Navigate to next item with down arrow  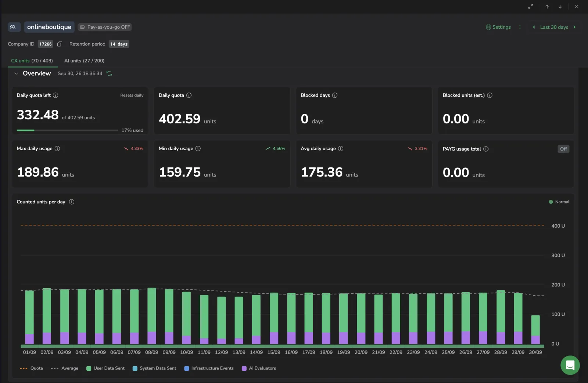tap(560, 7)
